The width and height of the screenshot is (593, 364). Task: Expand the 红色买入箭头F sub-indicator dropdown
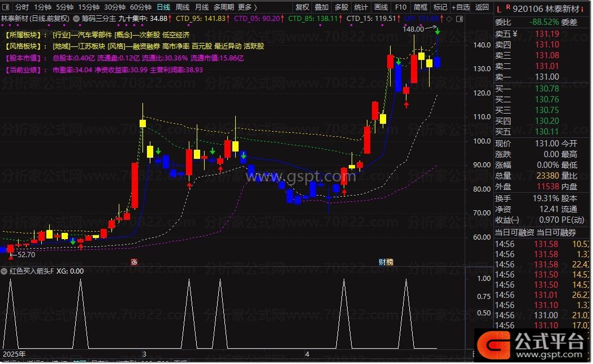point(4,271)
